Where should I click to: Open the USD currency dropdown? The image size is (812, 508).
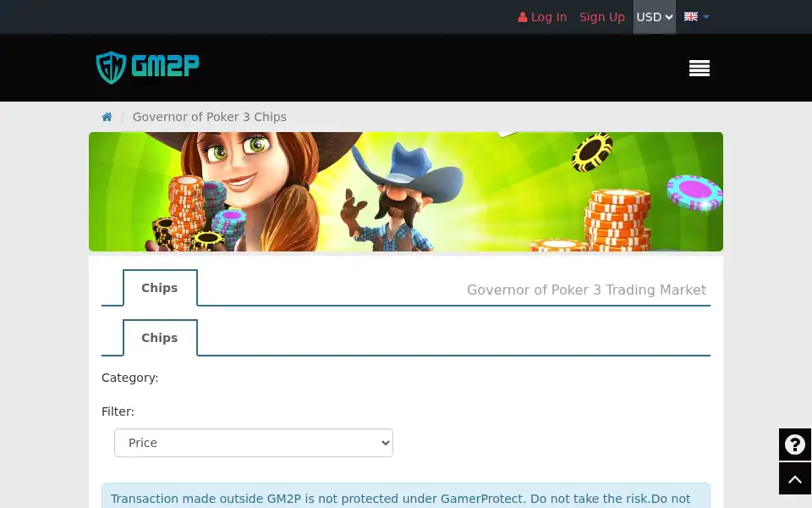(x=655, y=17)
